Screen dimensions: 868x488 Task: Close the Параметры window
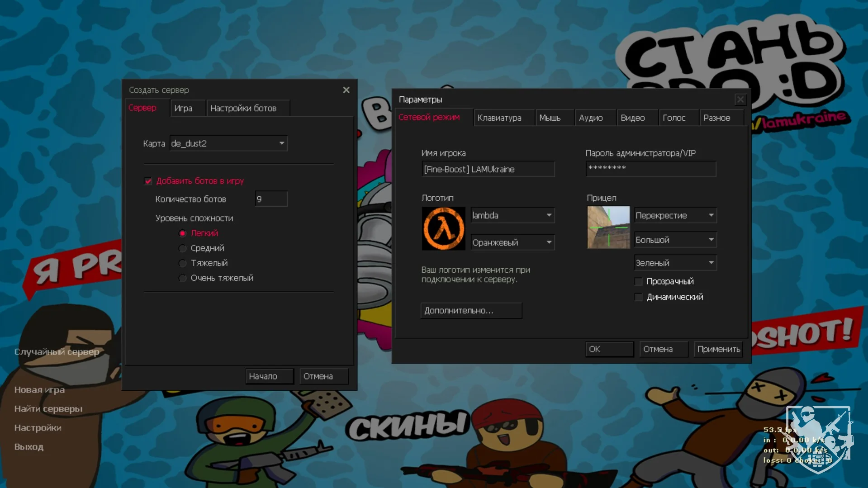740,99
